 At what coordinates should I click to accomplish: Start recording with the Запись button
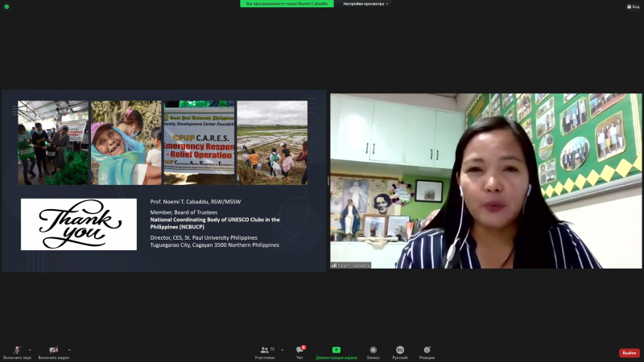click(374, 352)
